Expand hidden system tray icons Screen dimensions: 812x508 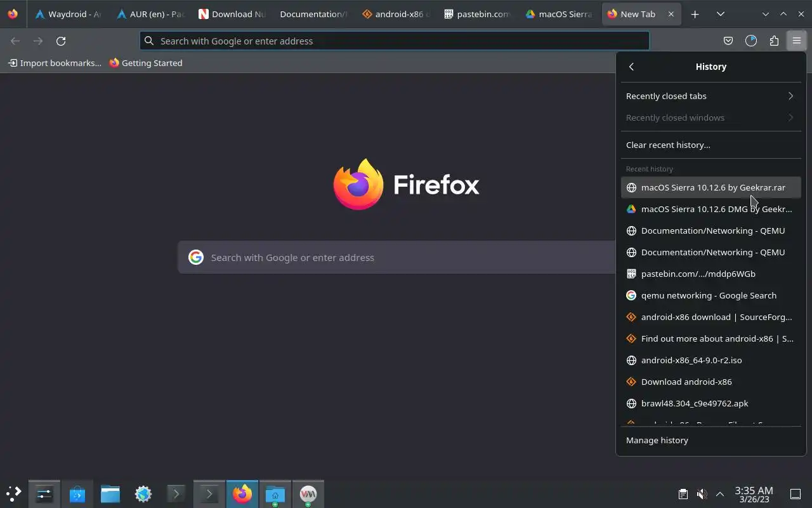[x=720, y=494]
